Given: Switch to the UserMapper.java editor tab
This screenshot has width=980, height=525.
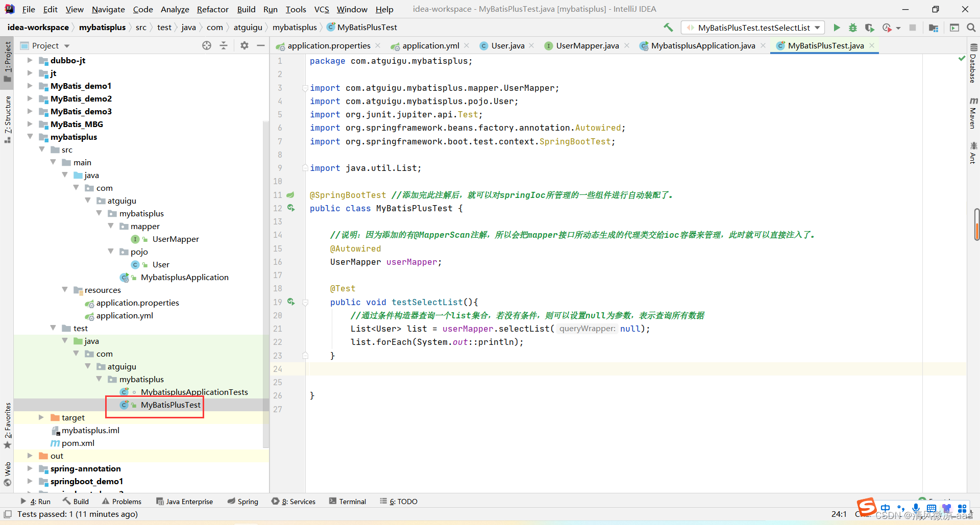Looking at the screenshot, I should pyautogui.click(x=587, y=45).
